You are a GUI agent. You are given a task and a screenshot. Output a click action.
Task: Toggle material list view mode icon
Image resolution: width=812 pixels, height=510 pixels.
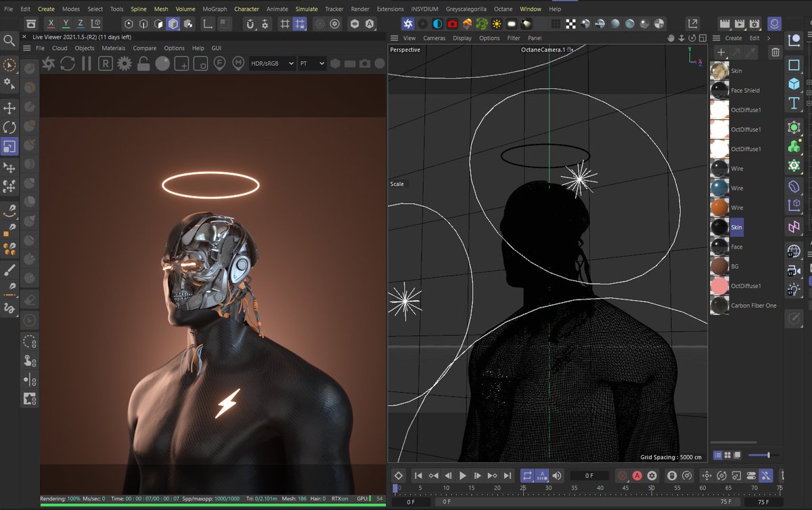pyautogui.click(x=719, y=455)
